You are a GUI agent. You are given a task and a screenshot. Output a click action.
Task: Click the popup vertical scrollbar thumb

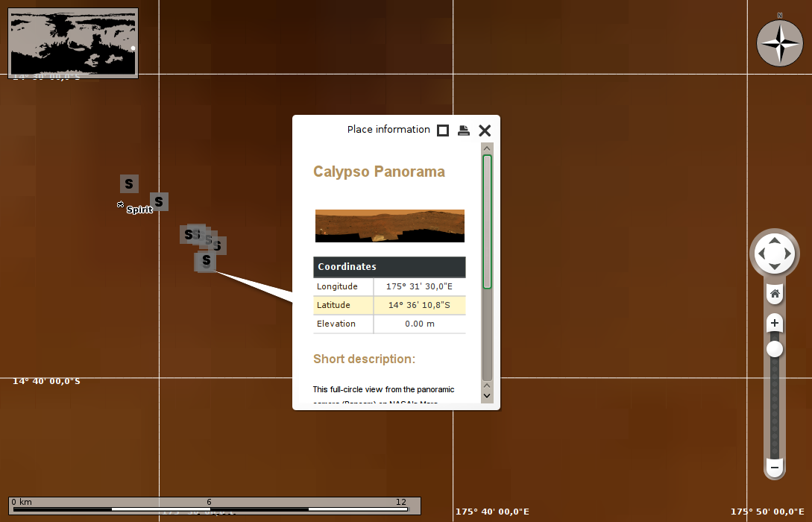click(x=487, y=221)
